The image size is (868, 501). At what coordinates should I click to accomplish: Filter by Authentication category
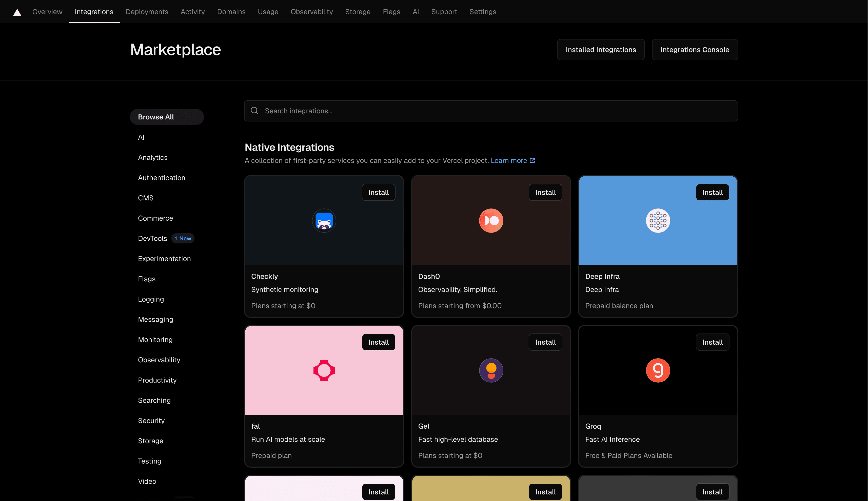click(x=162, y=178)
